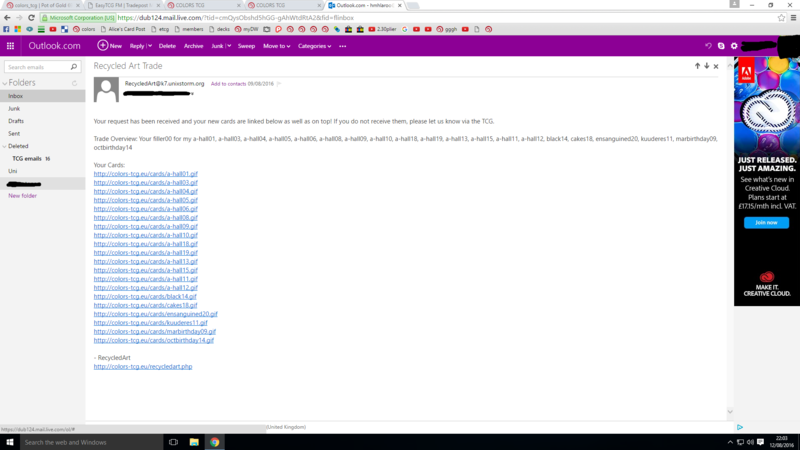Expand the Reply dropdown arrow
Screen dimensions: 800x450
pos(150,46)
